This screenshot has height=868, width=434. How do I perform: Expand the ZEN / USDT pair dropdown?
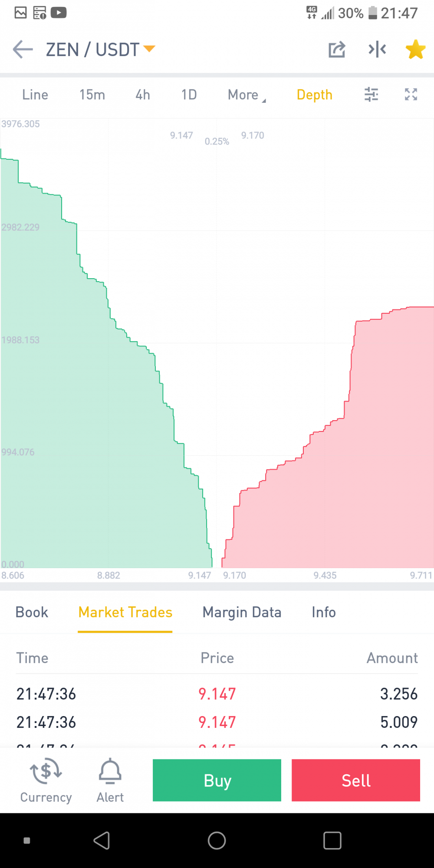pos(101,49)
